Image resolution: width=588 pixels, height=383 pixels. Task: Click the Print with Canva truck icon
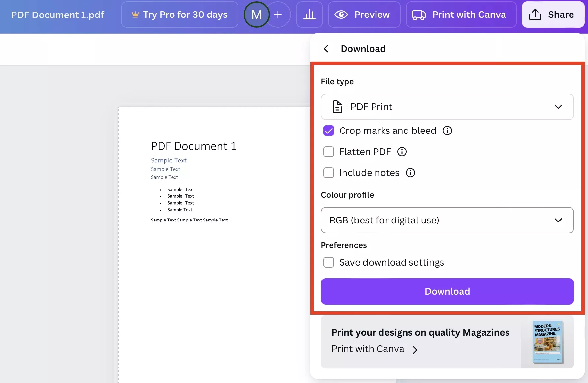tap(419, 15)
